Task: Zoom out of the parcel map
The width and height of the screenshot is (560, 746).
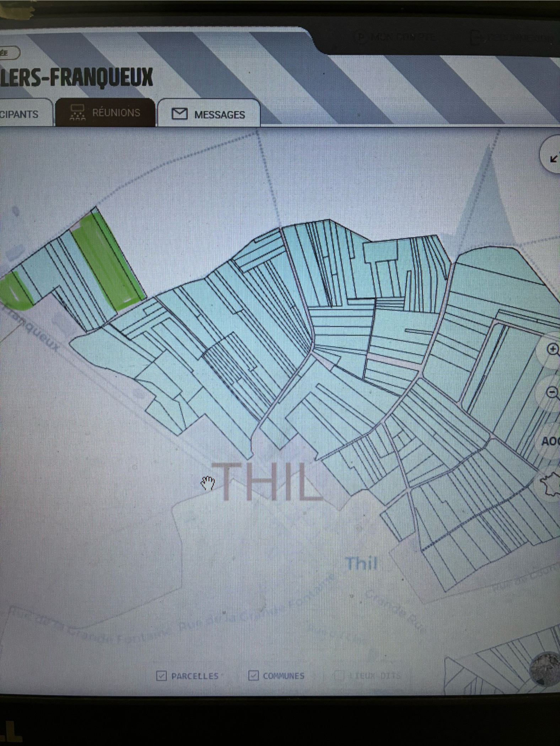Action: (x=552, y=393)
